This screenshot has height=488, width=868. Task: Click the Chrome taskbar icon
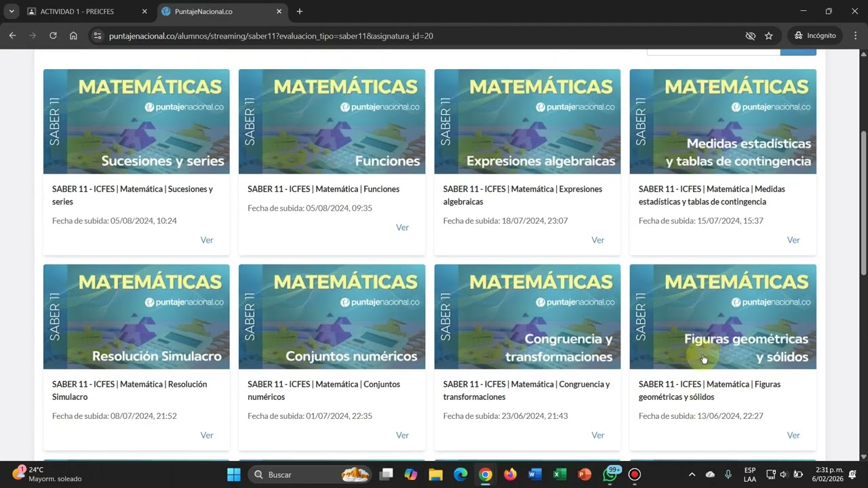click(x=486, y=474)
